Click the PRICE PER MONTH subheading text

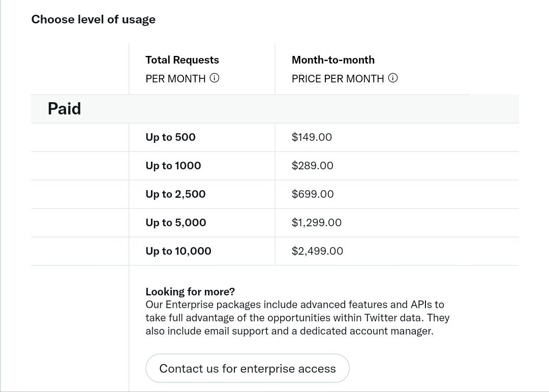[338, 78]
